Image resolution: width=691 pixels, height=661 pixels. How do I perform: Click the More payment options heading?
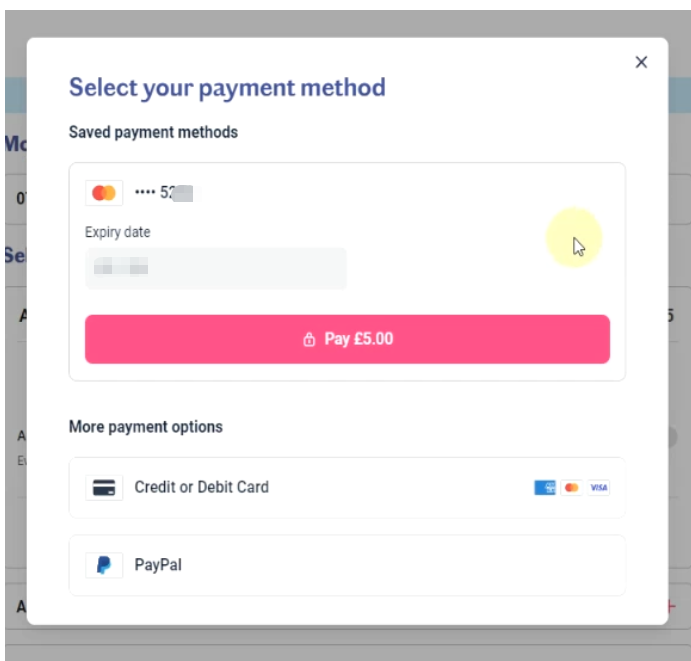point(145,427)
